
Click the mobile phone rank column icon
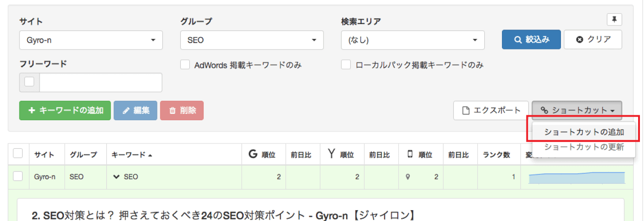(x=410, y=154)
